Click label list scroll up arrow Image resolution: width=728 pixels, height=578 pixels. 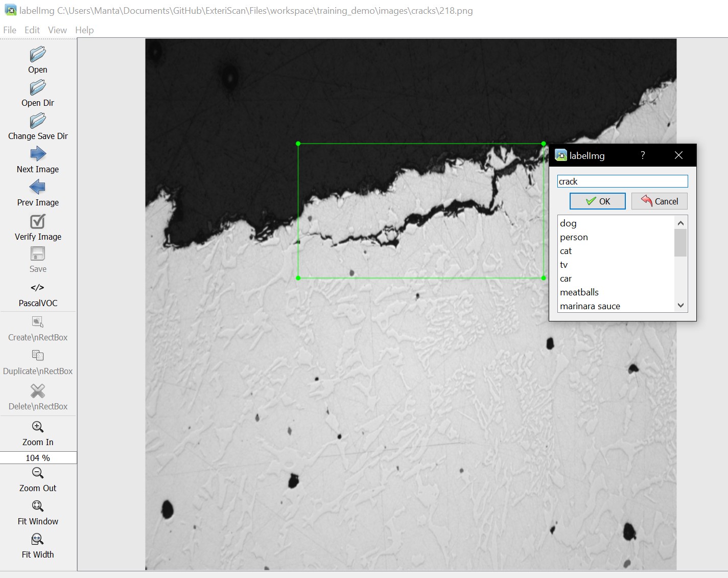tap(680, 223)
